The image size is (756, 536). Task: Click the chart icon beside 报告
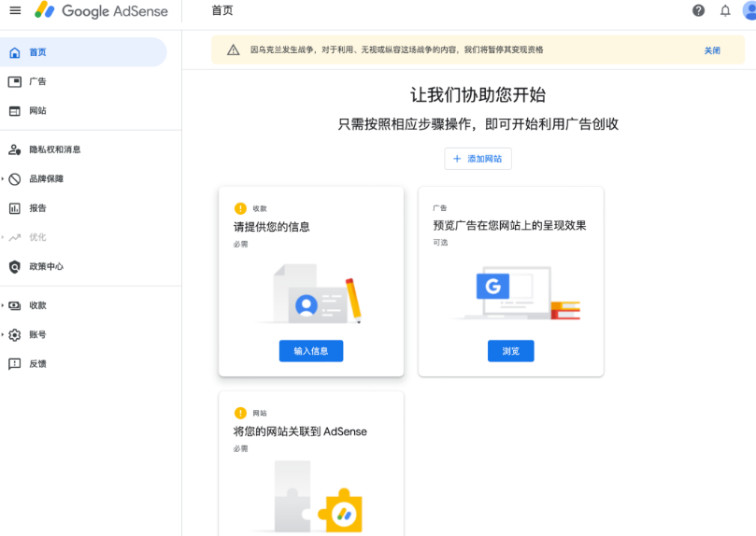pos(15,208)
